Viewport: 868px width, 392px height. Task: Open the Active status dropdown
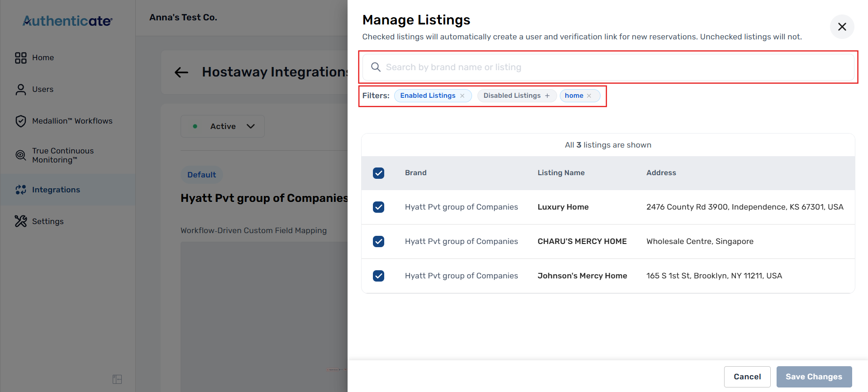[x=223, y=126]
